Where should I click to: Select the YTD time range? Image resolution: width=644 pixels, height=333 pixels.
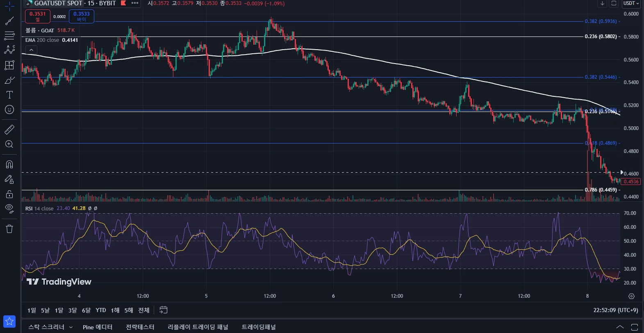(101, 310)
